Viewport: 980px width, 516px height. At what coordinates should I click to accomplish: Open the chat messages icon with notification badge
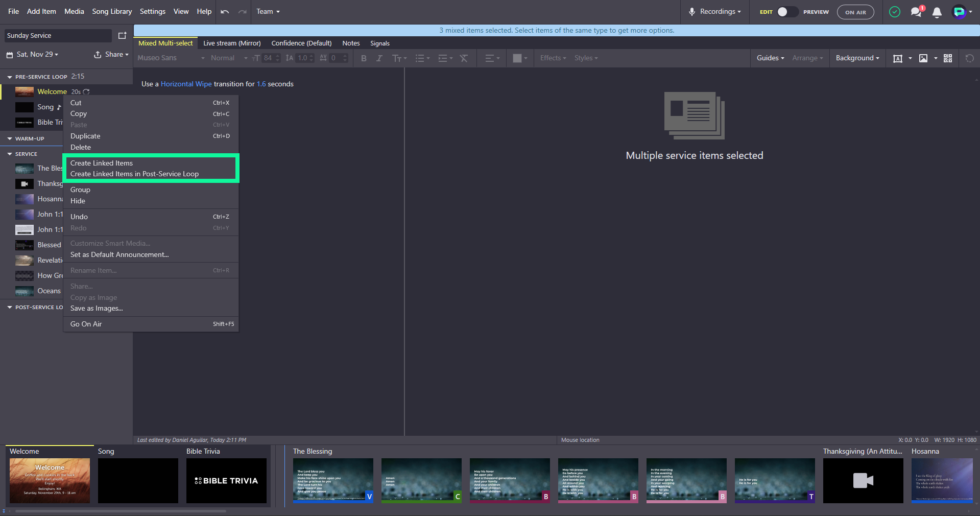[917, 11]
